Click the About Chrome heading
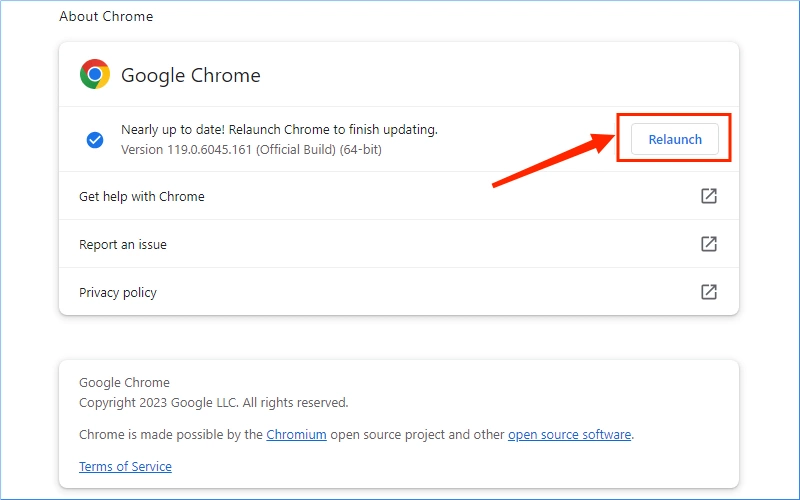 [x=106, y=16]
